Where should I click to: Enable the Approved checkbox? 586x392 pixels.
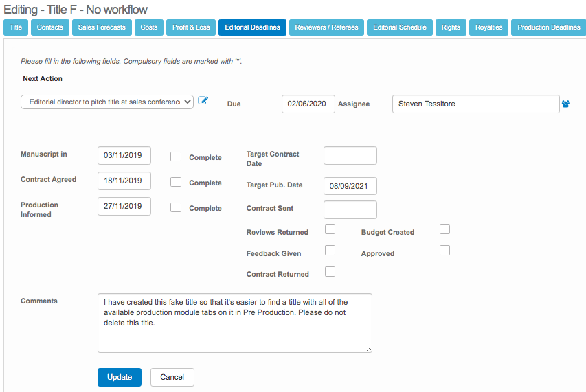444,251
